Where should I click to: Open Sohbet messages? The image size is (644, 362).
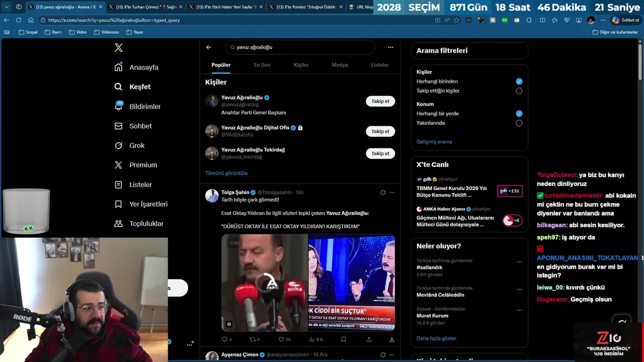(x=133, y=126)
